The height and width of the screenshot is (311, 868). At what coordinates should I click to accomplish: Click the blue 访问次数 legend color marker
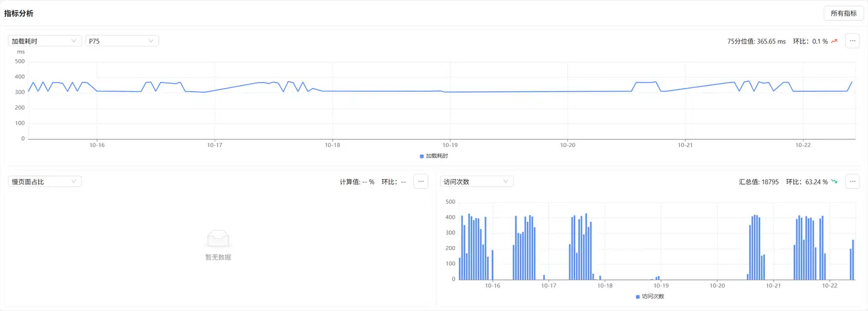[638, 297]
